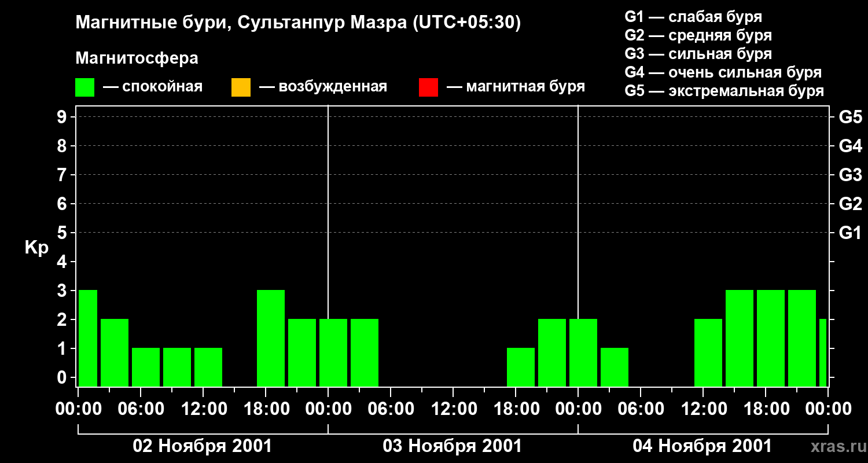Image resolution: width=868 pixels, height=463 pixels.
Task: Click the Kp 2 bar near 21:00 on 03 Ноября
Action: coord(552,352)
